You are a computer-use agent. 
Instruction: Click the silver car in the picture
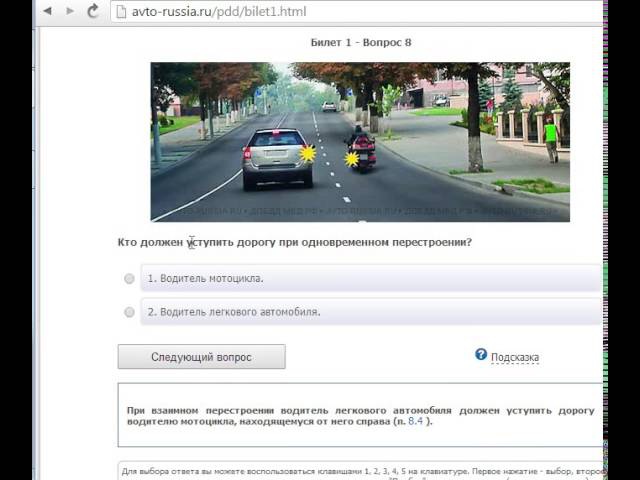pos(276,157)
